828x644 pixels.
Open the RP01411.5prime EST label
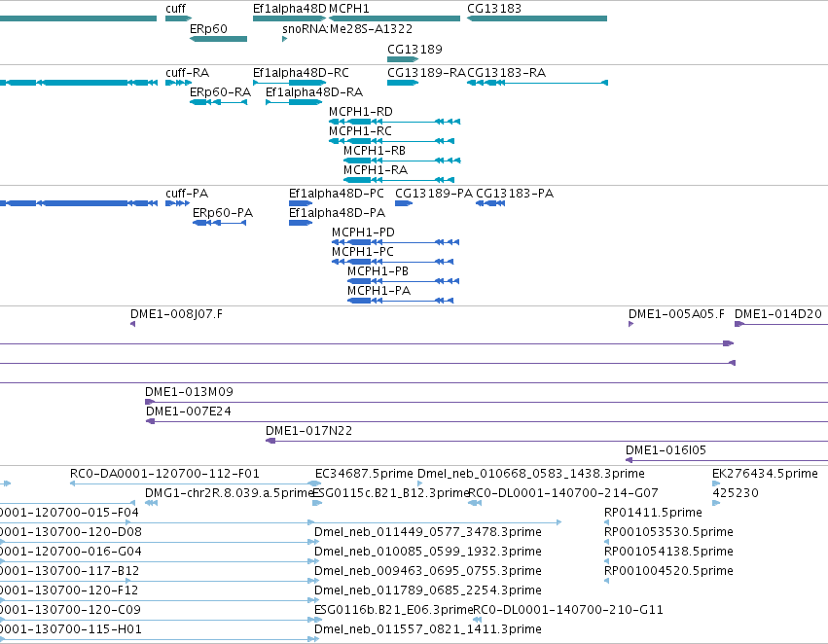pos(653,513)
